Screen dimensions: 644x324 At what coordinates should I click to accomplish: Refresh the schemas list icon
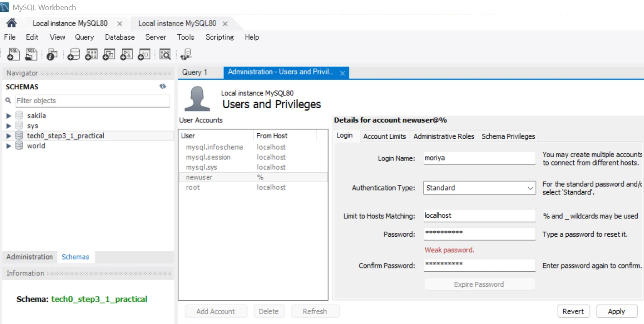click(163, 87)
